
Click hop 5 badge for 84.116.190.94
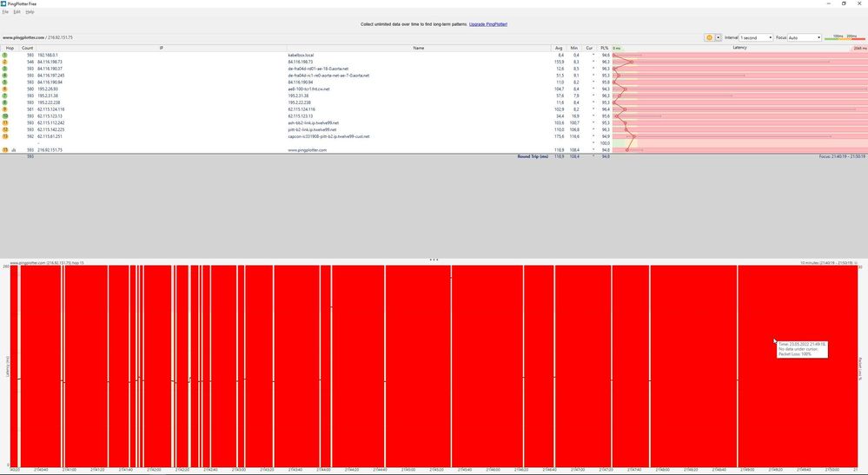tap(5, 82)
